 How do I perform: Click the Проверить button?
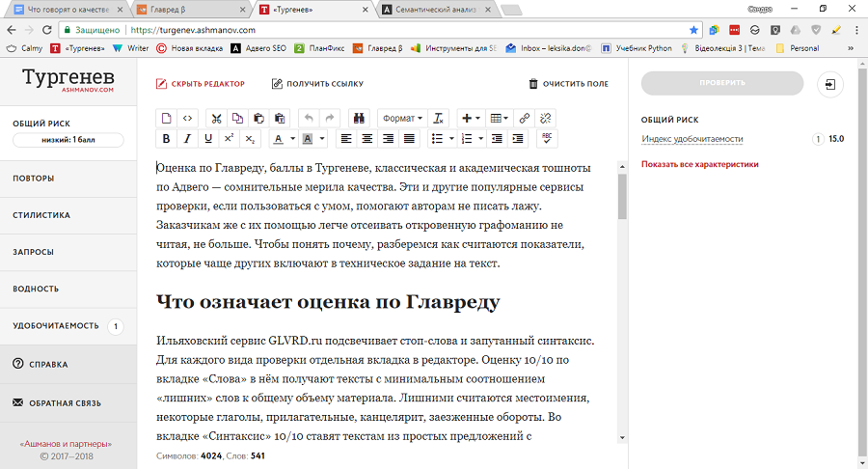721,83
